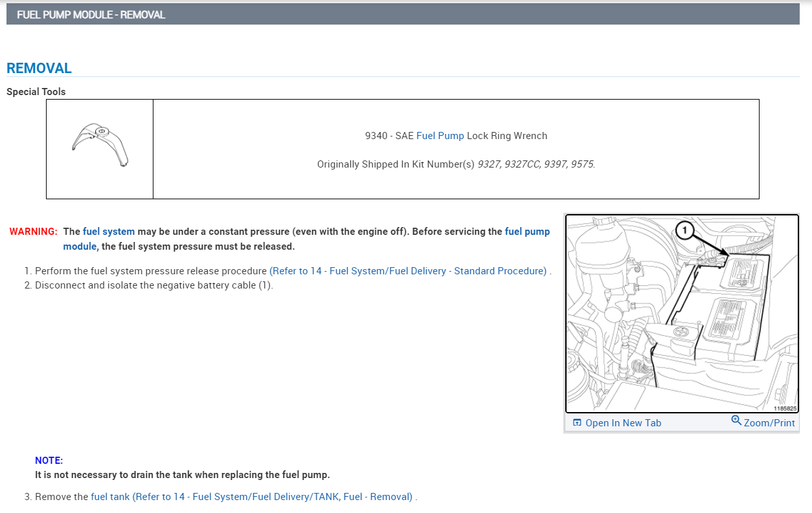The width and height of the screenshot is (812, 513).
Task: Click the Open In New Tab link
Action: (623, 423)
